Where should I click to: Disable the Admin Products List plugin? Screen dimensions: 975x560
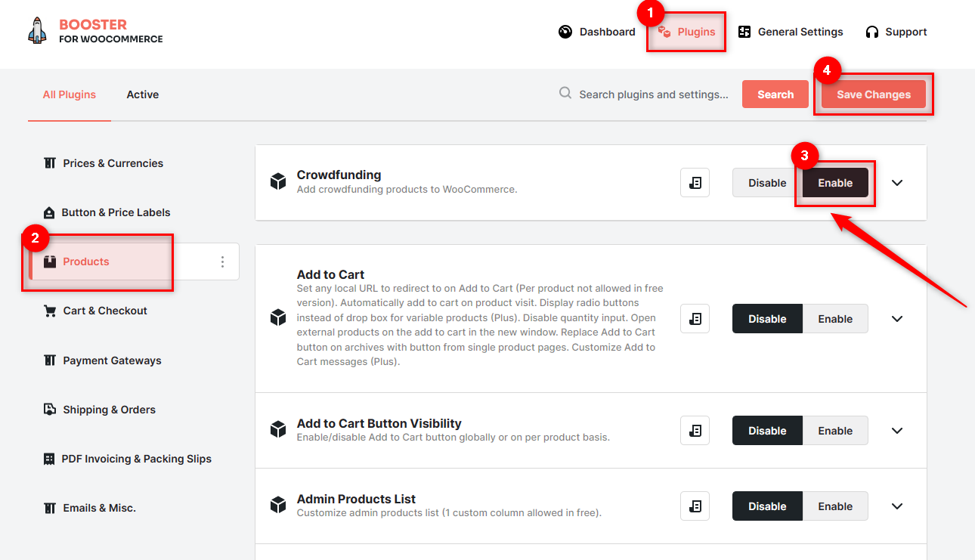[x=767, y=506]
